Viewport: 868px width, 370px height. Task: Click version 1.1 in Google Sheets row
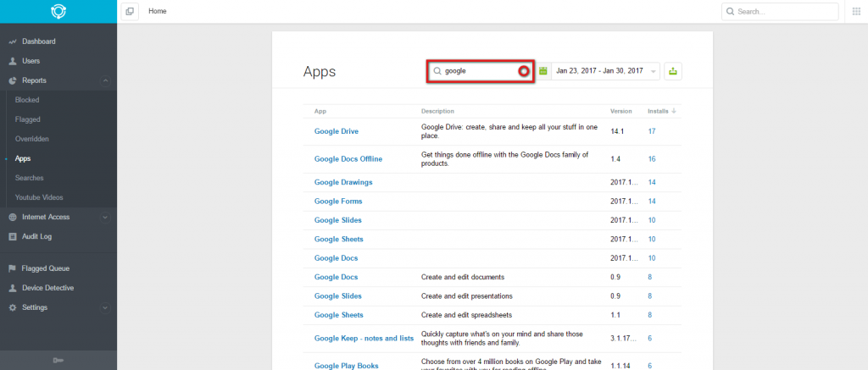click(x=614, y=315)
